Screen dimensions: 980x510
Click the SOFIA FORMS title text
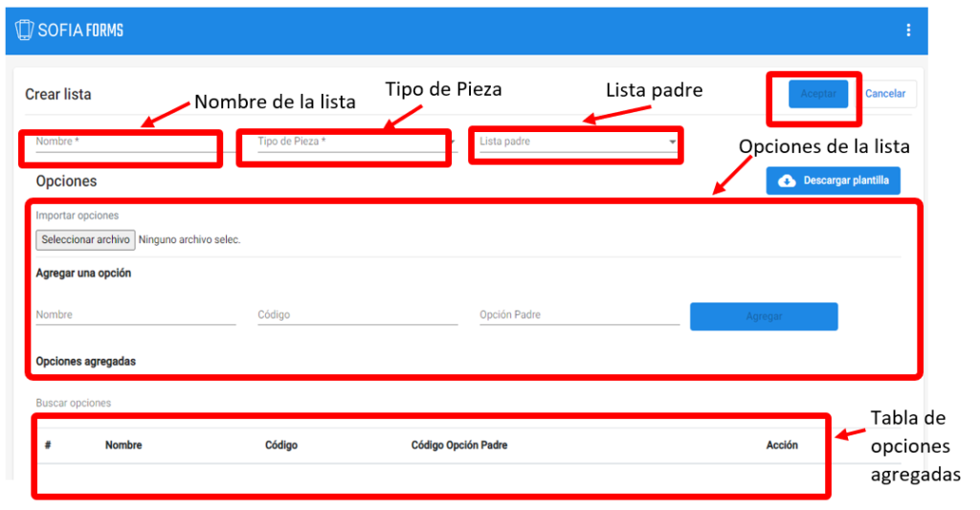point(80,31)
